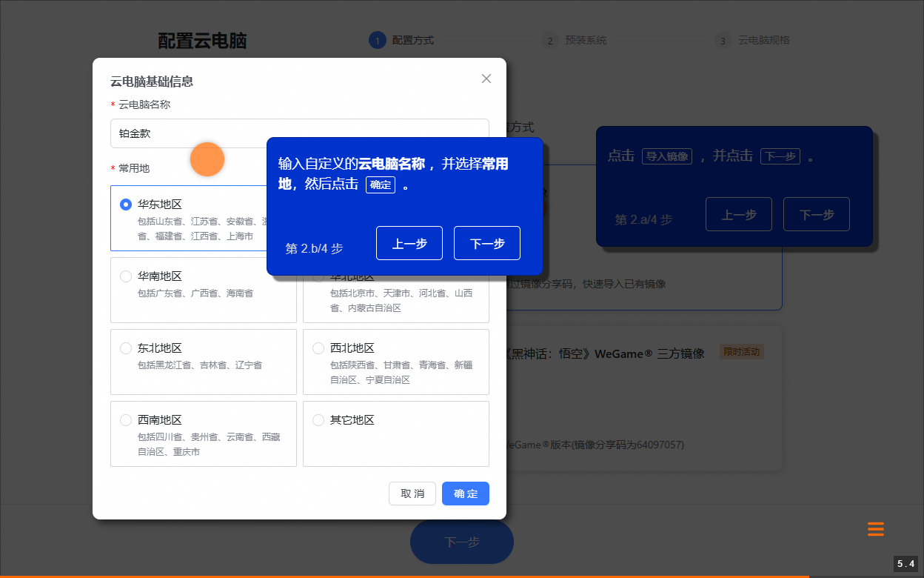
Task: Click 下一步 in the step 2.a tour box
Action: [816, 213]
